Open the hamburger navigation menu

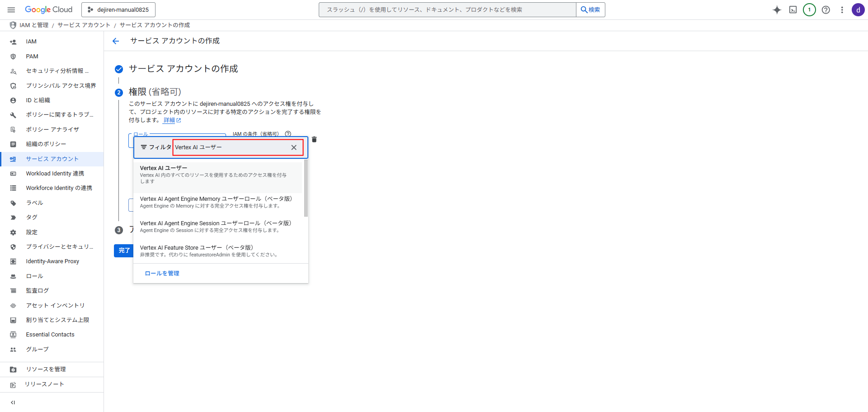(11, 9)
